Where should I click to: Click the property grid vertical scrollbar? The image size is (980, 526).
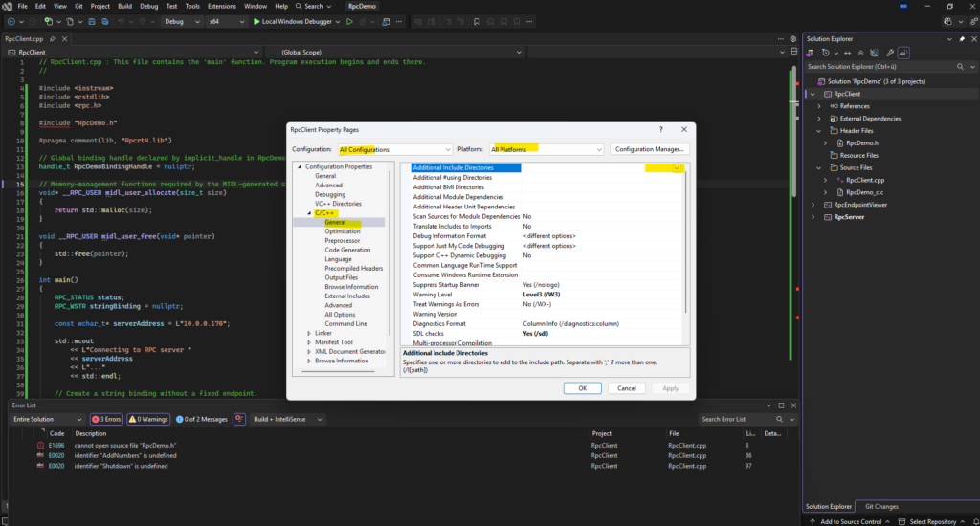tap(685, 240)
